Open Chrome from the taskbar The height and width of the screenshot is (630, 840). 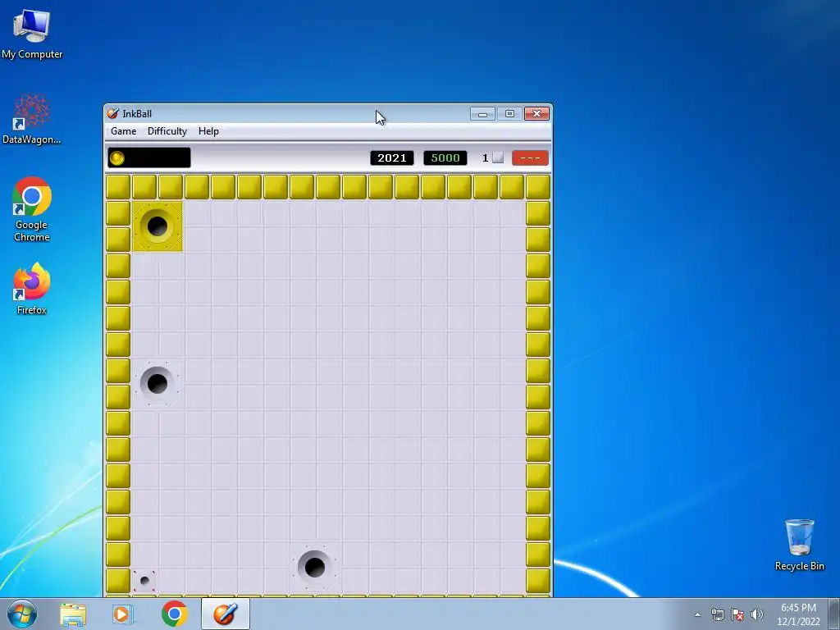coord(174,614)
